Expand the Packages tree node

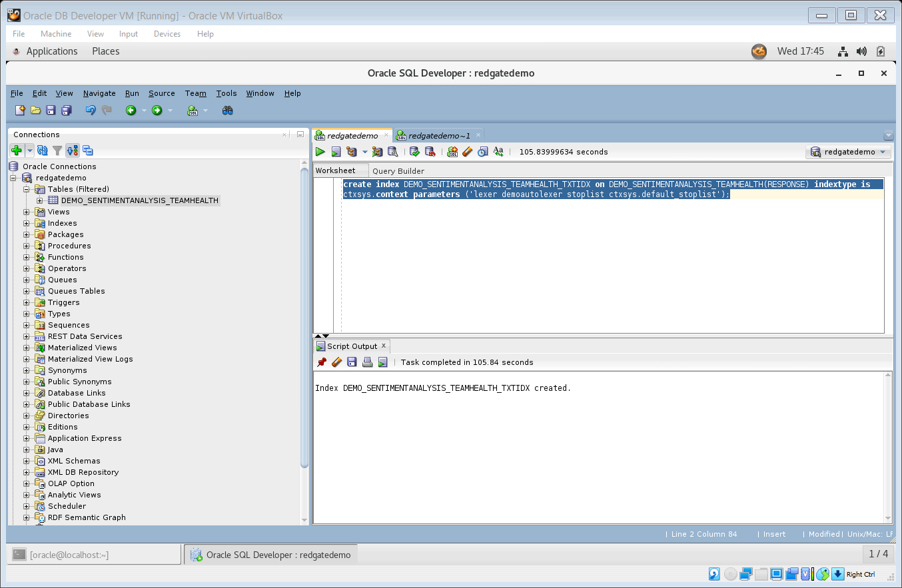pos(27,234)
